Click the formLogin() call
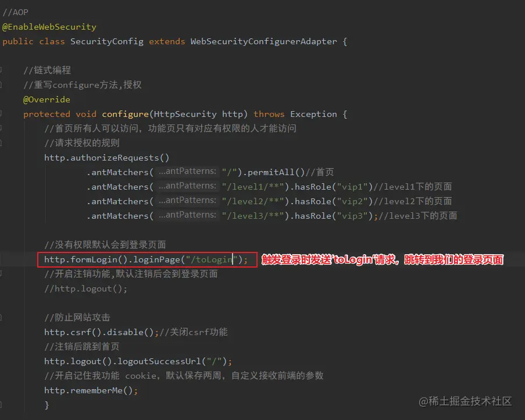The height and width of the screenshot is (420, 525). coord(99,259)
